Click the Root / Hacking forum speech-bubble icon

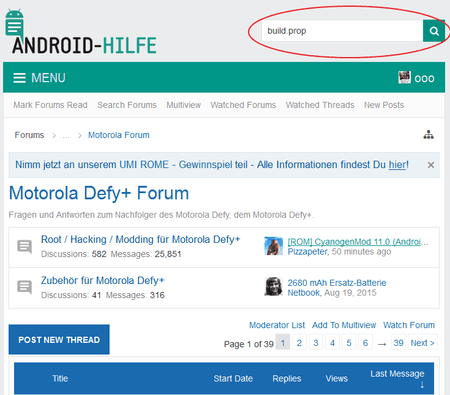pos(25,247)
